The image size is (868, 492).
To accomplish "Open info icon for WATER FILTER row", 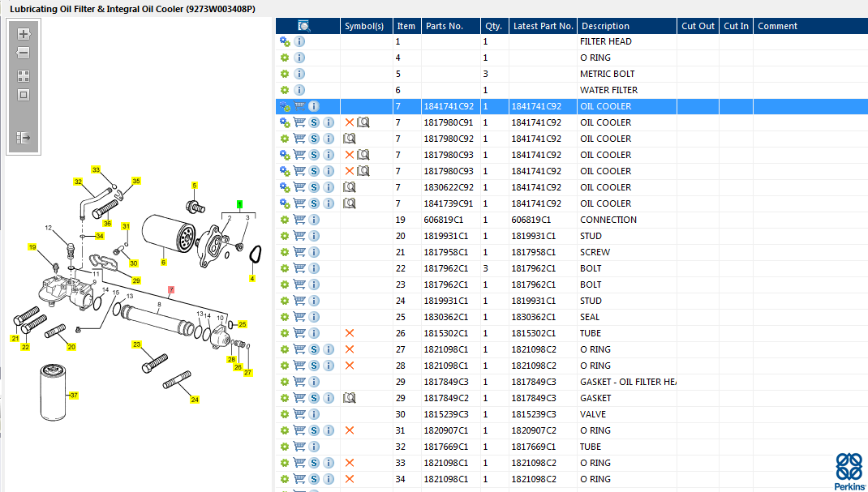I will point(299,89).
